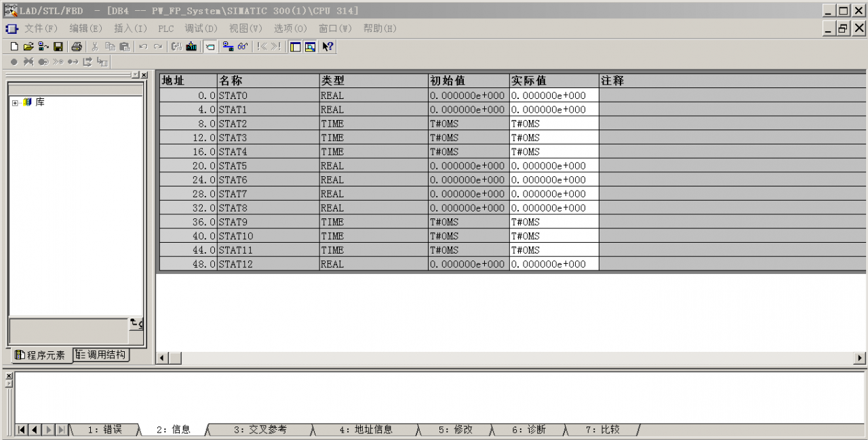The height and width of the screenshot is (440, 868).
Task: Click the Cut scissors icon
Action: (95, 47)
